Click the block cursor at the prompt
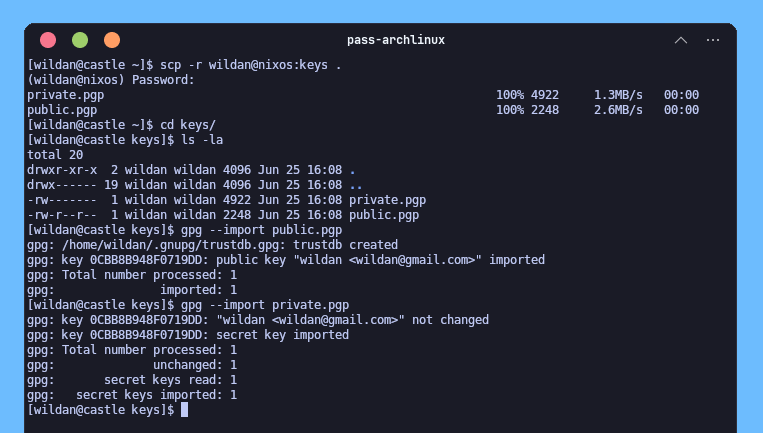The width and height of the screenshot is (763, 433). tap(184, 410)
